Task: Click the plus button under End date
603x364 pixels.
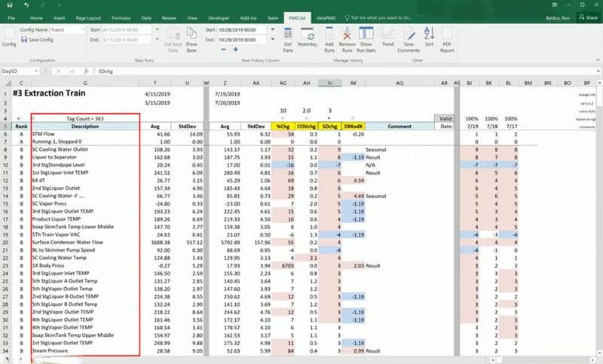Action: 235,50
